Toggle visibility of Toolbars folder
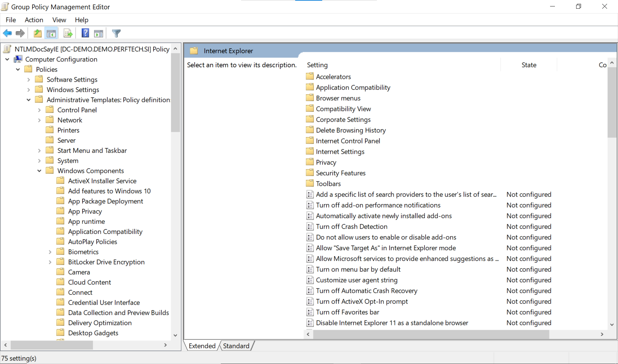 pyautogui.click(x=329, y=183)
